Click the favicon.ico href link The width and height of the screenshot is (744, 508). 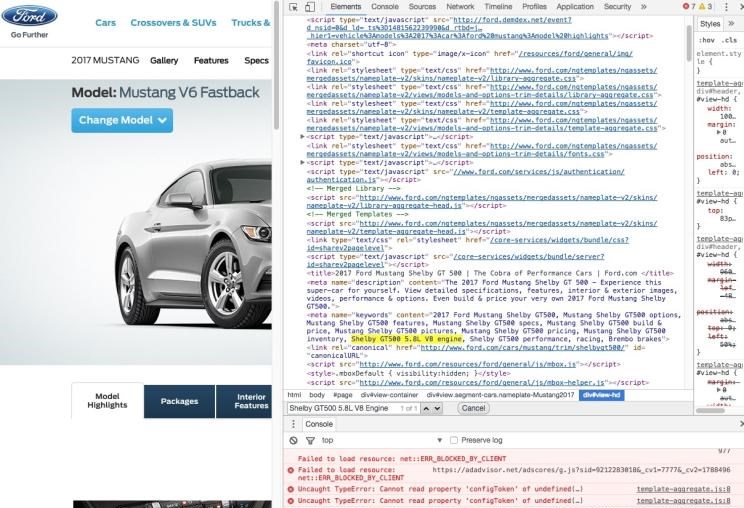click(x=470, y=57)
